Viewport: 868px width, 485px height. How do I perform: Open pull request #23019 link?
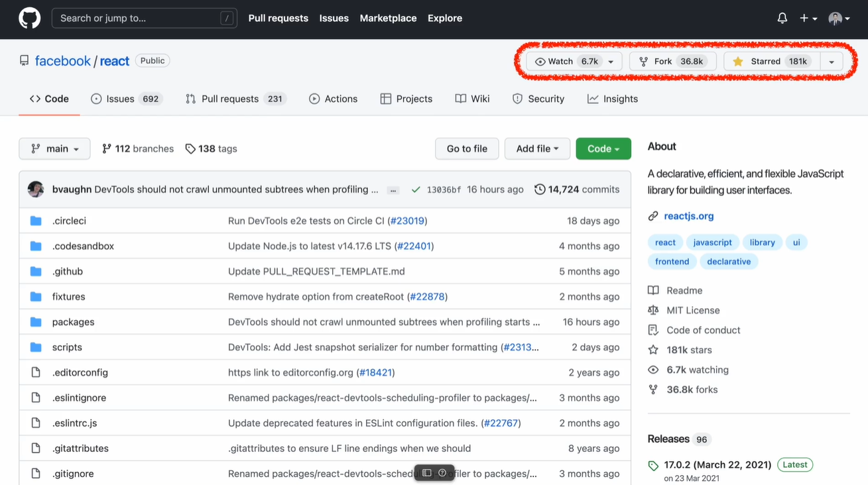407,221
